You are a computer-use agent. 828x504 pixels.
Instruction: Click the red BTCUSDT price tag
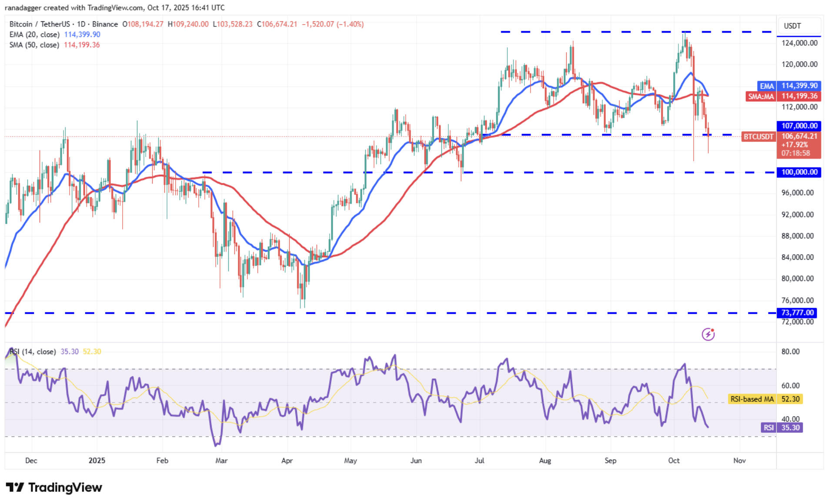(x=758, y=137)
